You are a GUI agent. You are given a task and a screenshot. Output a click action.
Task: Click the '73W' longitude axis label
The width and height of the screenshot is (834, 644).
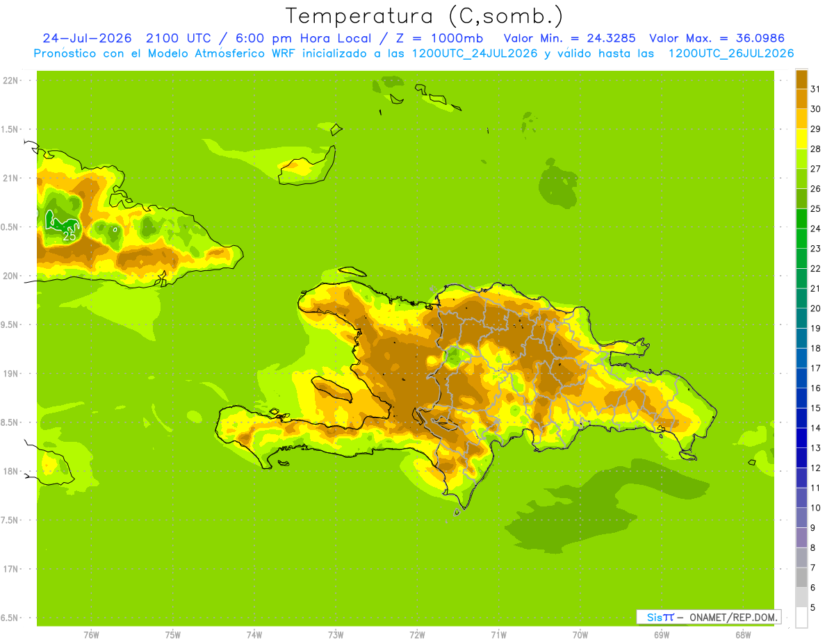[x=336, y=634]
